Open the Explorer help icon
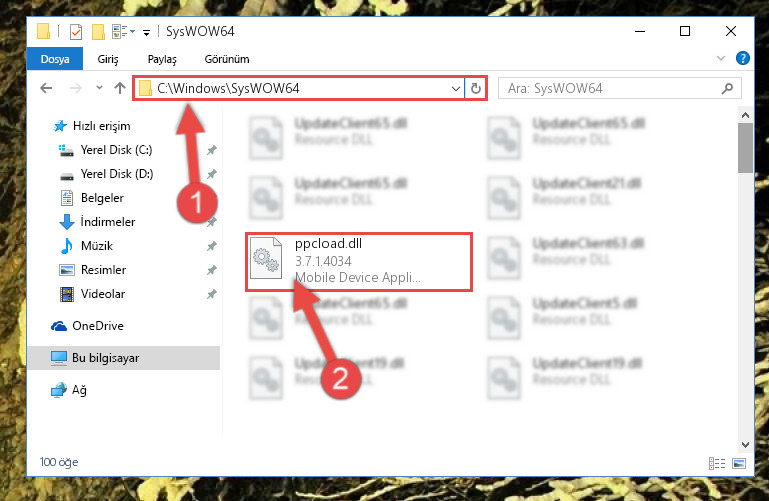Image resolution: width=769 pixels, height=501 pixels. point(743,58)
